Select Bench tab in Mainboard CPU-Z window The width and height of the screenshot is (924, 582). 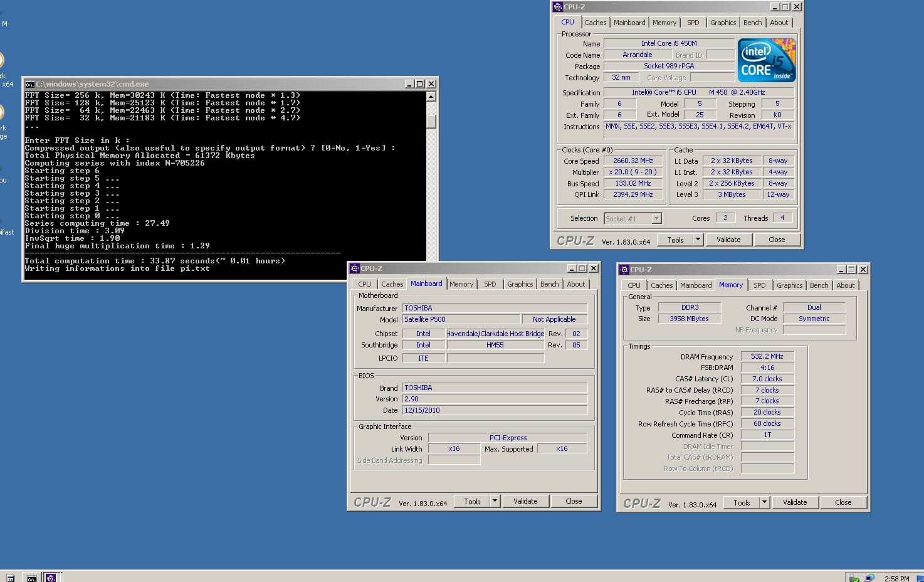550,284
